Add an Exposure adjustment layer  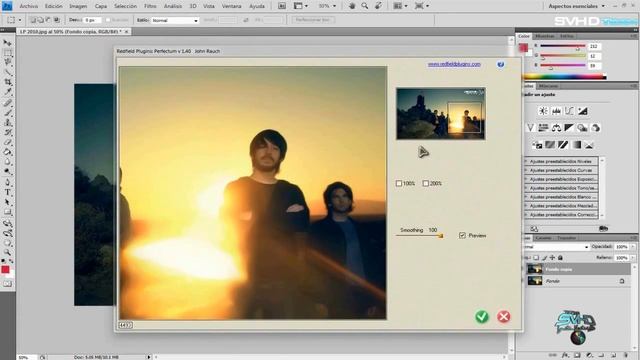(582, 111)
